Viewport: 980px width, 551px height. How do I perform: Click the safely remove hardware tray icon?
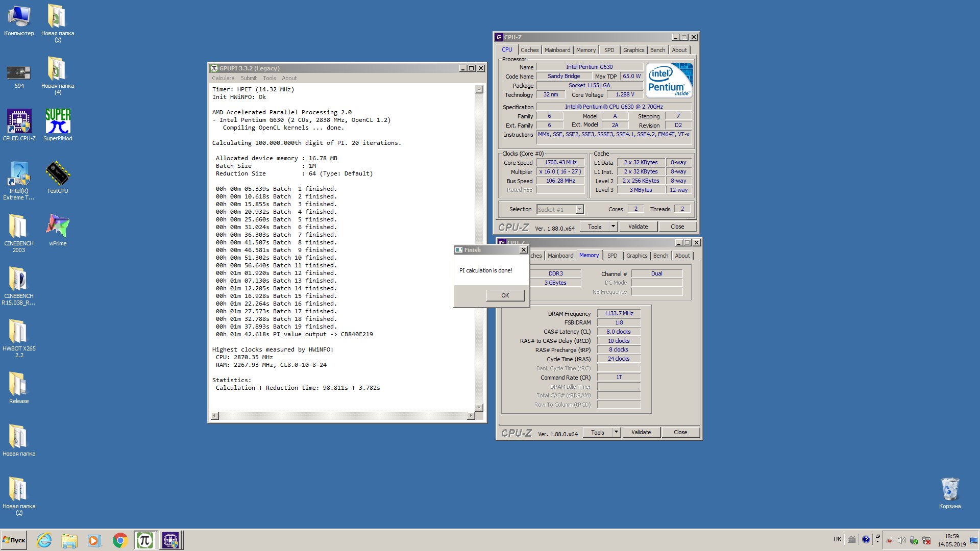click(914, 540)
